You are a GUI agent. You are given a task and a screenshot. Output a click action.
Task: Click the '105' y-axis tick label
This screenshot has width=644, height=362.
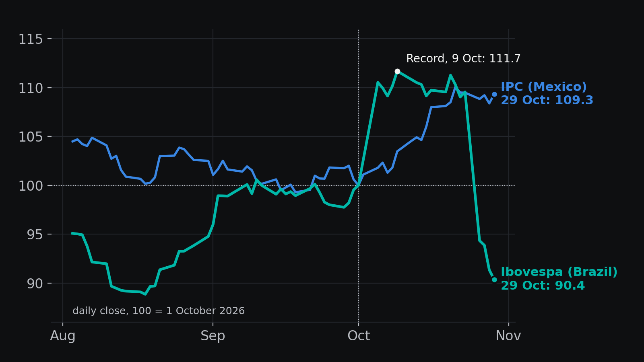31,137
